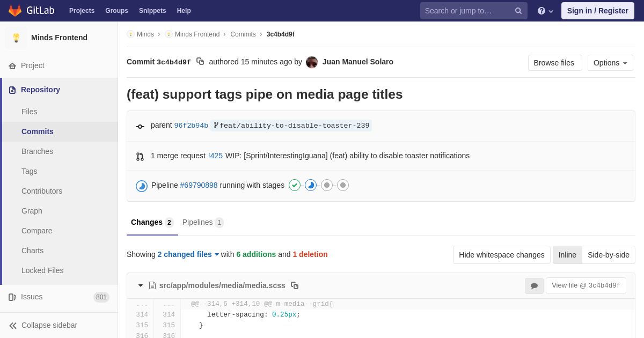This screenshot has height=338, width=644.
Task: Open branch feat/ability-to-disable-toaster-239 link
Action: pyautogui.click(x=291, y=126)
